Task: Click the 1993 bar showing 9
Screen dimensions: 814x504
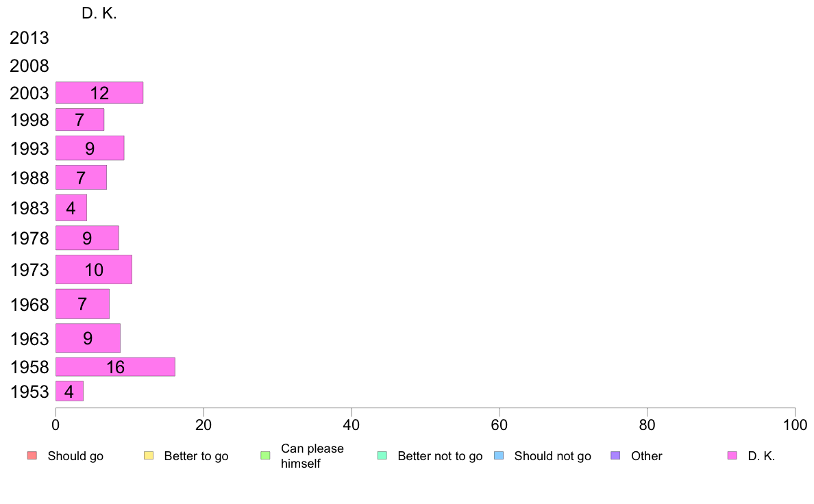Action: pyautogui.click(x=90, y=149)
